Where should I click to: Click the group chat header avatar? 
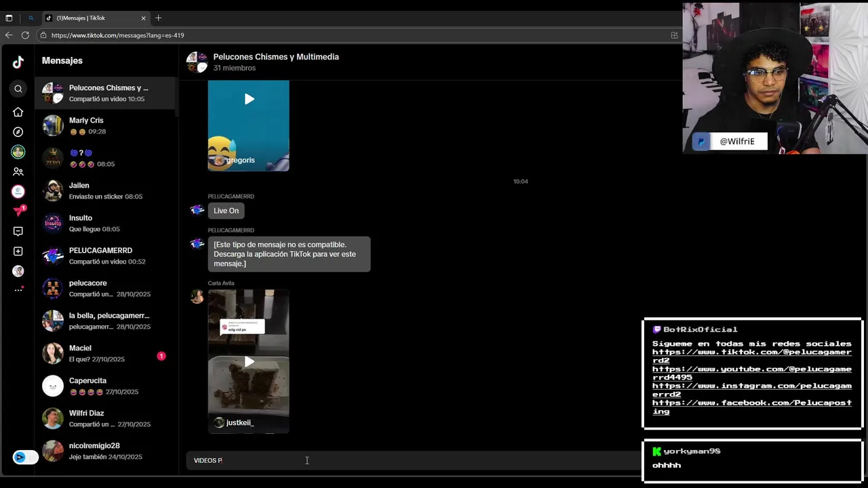tap(197, 62)
